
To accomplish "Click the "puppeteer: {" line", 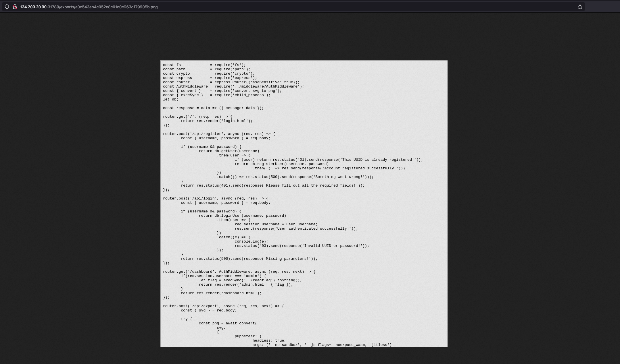I will [248, 336].
